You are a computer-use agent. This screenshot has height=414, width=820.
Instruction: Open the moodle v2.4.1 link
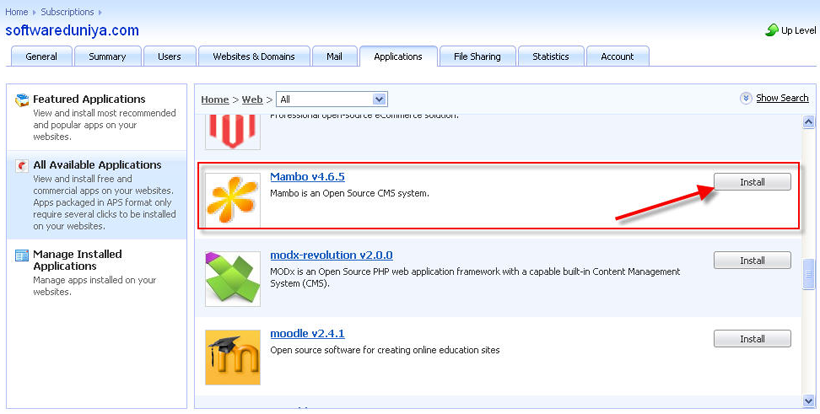click(308, 334)
